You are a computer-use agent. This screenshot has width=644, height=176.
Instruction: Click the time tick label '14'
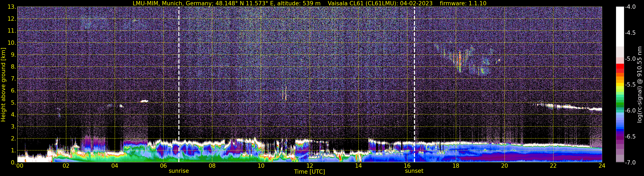(x=358, y=166)
